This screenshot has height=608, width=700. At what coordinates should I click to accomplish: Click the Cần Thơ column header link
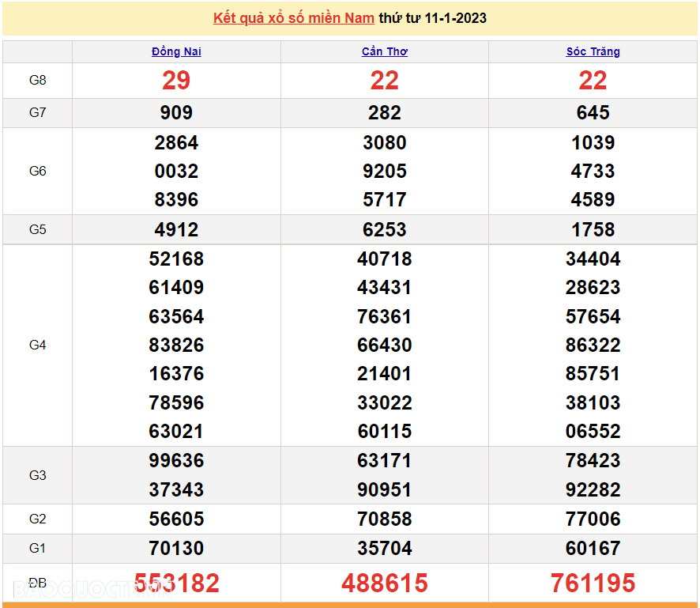tap(385, 51)
